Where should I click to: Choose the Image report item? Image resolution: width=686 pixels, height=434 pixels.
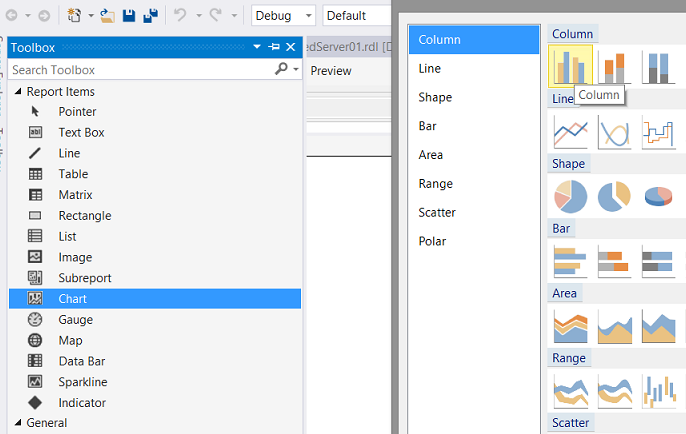pyautogui.click(x=155, y=257)
